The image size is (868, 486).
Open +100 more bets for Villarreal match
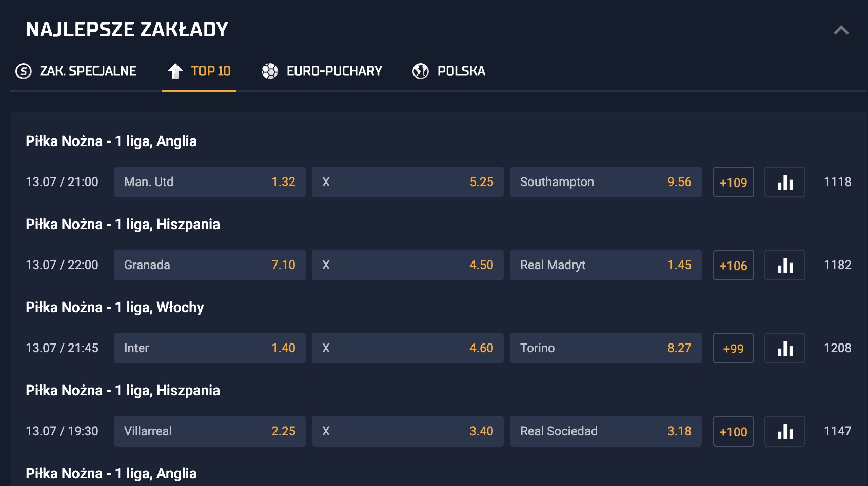click(734, 431)
